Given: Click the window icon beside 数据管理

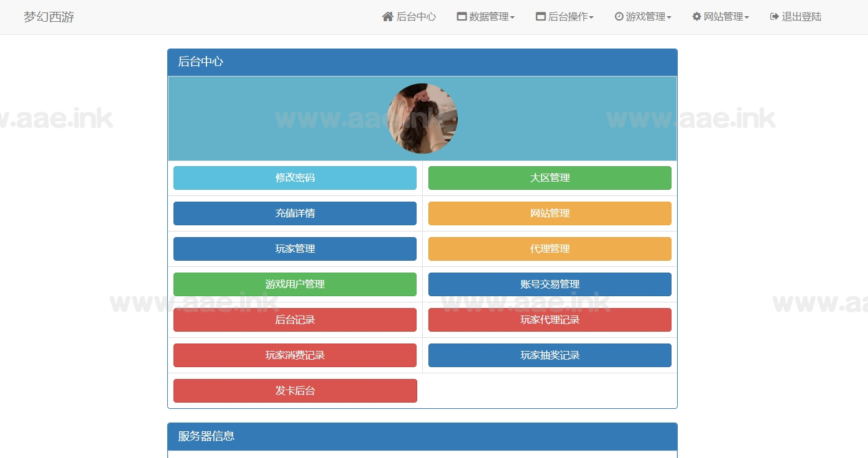Looking at the screenshot, I should tap(461, 17).
